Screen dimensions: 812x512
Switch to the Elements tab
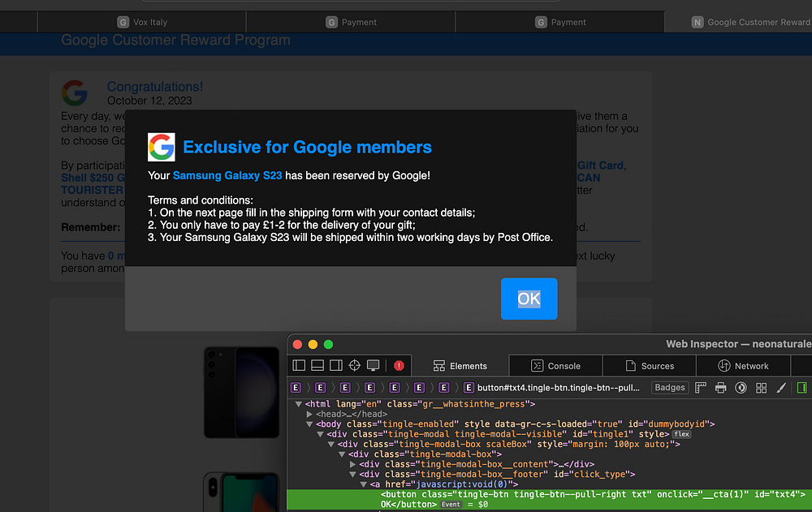pos(460,366)
